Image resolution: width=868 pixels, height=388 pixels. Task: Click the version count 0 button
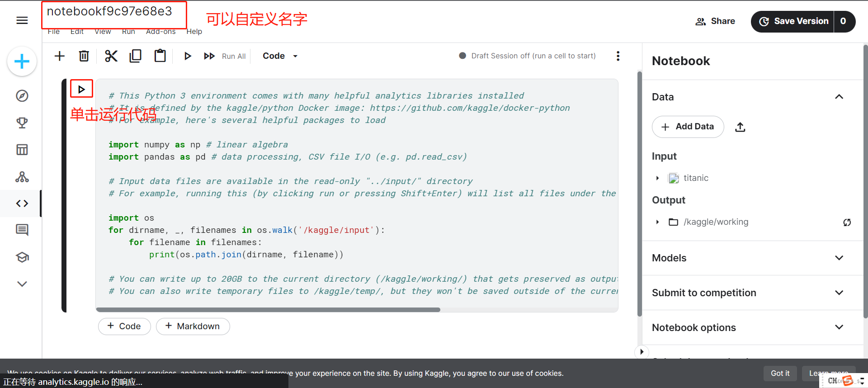click(844, 21)
